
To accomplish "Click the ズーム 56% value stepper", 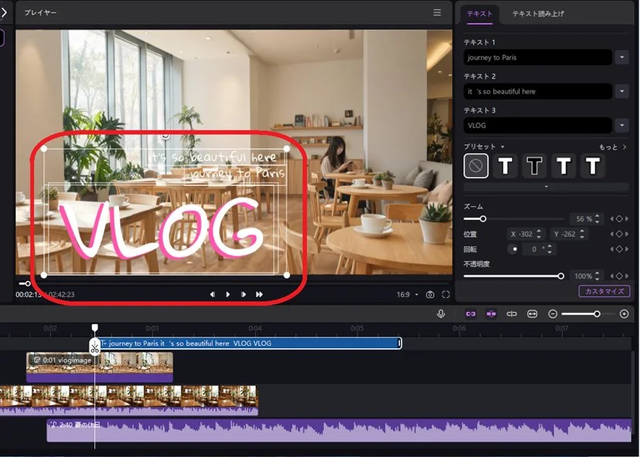I will coord(597,219).
